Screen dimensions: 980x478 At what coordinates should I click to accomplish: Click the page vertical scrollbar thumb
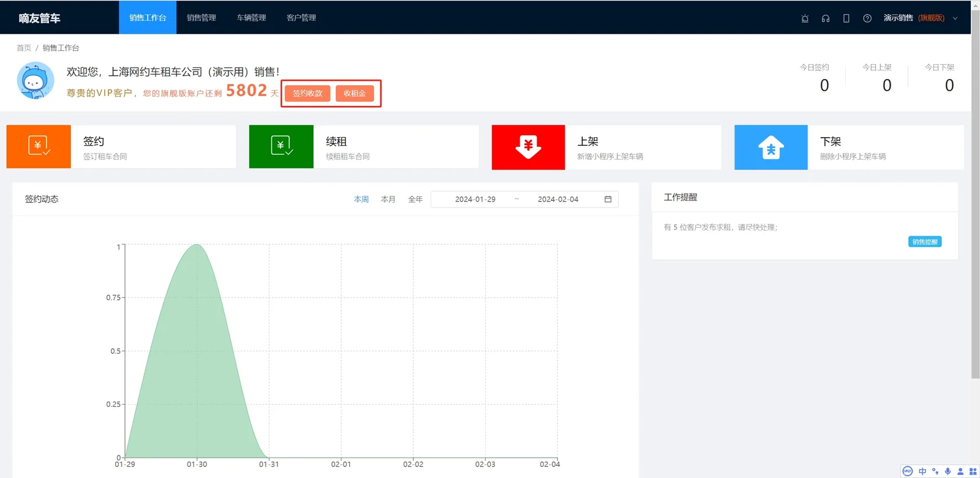[x=975, y=195]
